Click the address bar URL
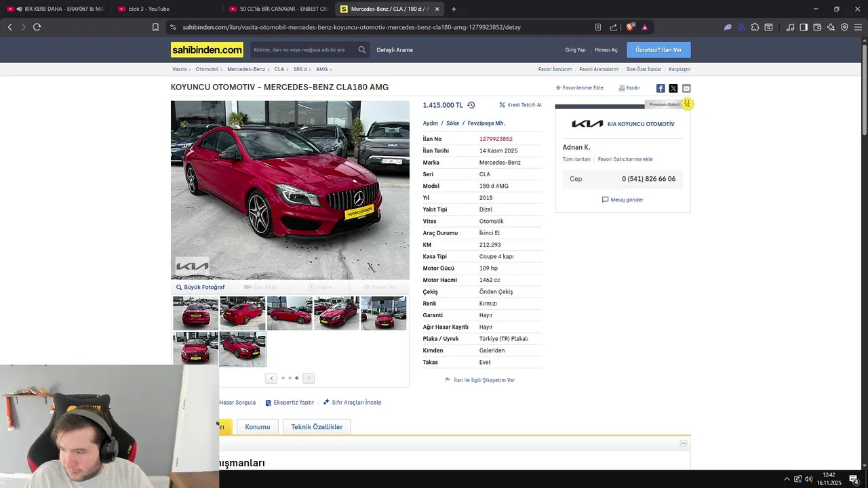The height and width of the screenshot is (488, 868). (351, 27)
